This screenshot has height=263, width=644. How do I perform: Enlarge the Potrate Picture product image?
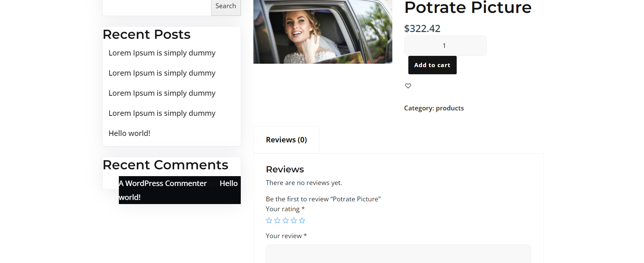[323, 31]
